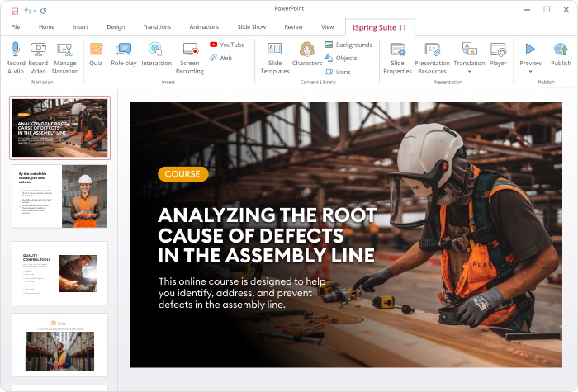578x392 pixels.
Task: Click the Redo icon
Action: click(x=44, y=11)
